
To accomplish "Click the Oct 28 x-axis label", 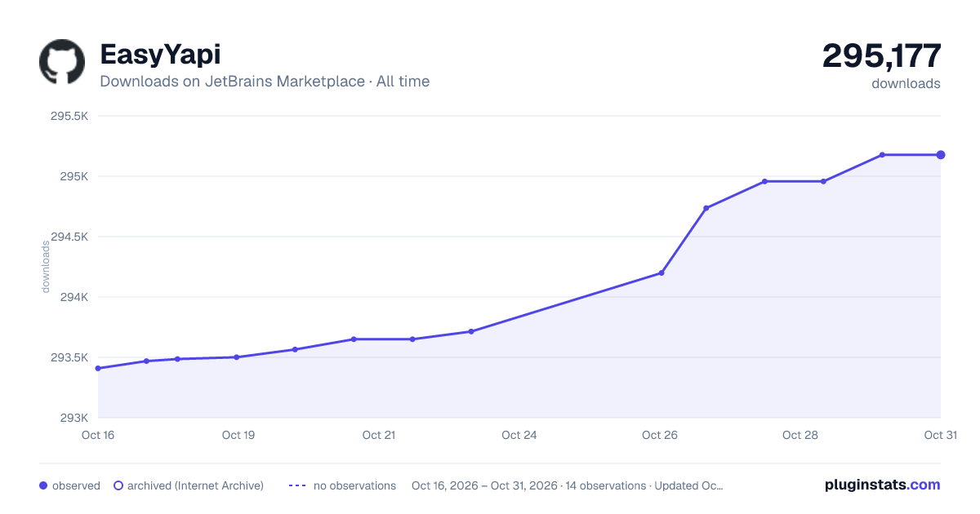I will tap(800, 435).
